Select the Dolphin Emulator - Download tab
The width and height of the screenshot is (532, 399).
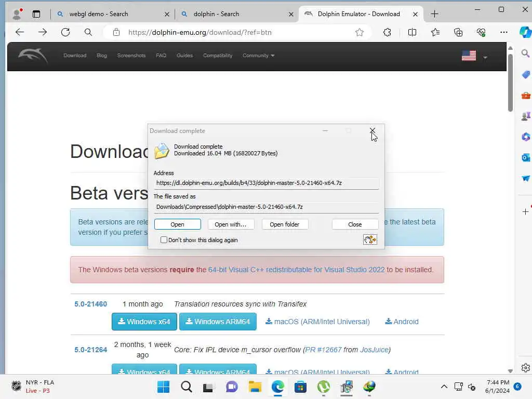pos(361,14)
